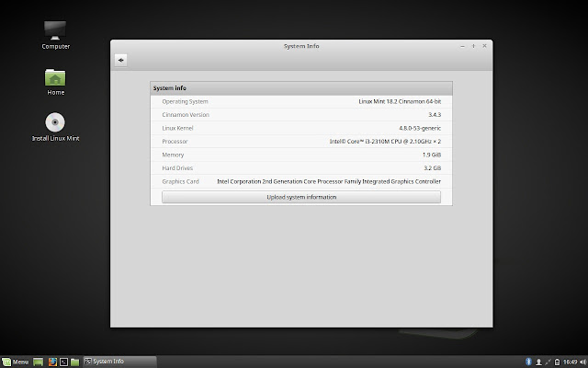Launch the Terminal from the panel

pos(63,362)
